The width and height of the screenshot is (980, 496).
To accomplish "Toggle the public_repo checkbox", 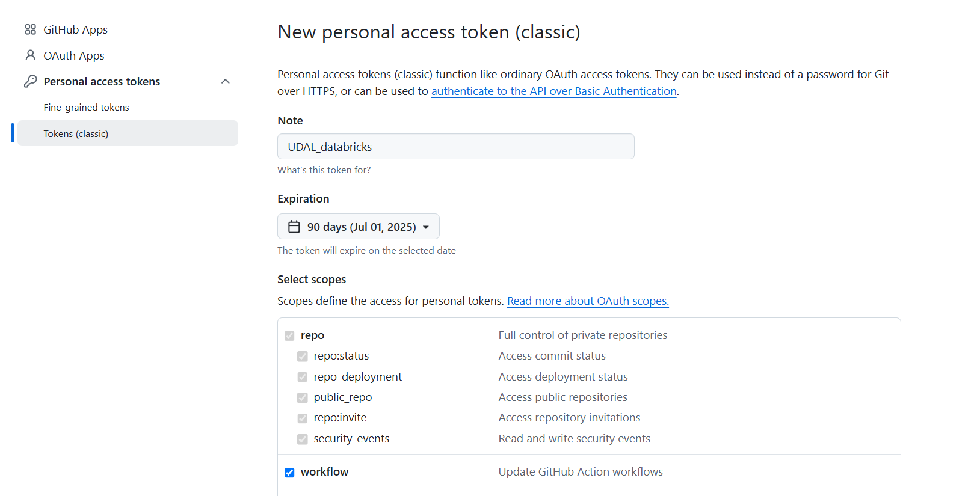I will pos(303,398).
